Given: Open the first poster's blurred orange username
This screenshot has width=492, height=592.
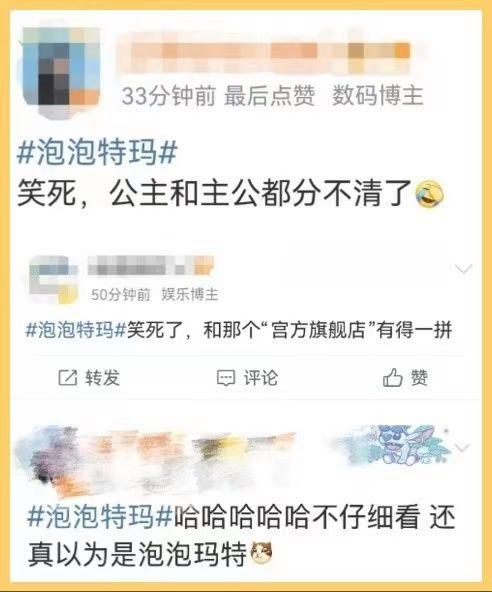Looking at the screenshot, I should [x=264, y=52].
